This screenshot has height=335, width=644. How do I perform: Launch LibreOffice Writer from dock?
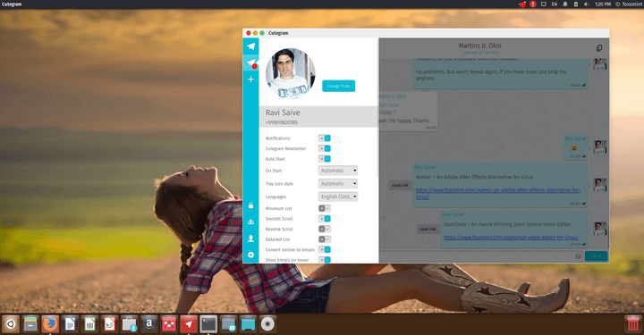[70, 324]
